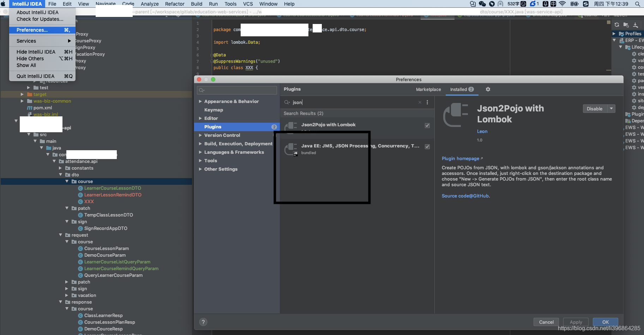
Task: Click the microphone menu bar icon
Action: (546, 4)
